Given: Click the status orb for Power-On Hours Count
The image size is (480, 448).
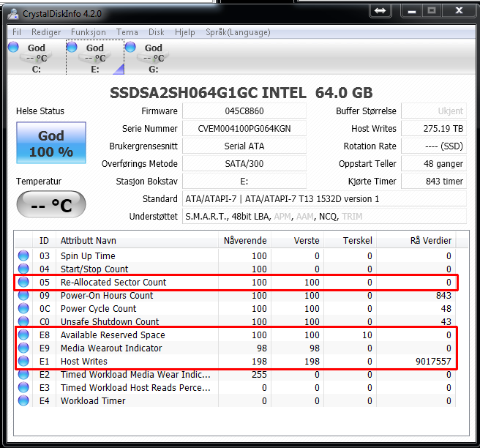Looking at the screenshot, I should coord(23,295).
